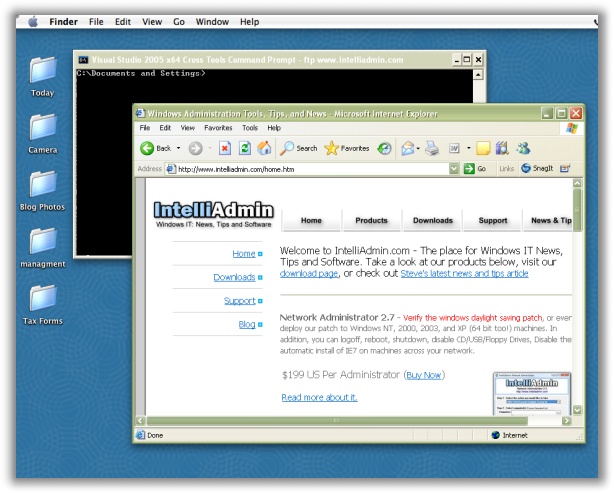Open the Apple menu
This screenshot has width=614, height=493.
click(x=33, y=22)
